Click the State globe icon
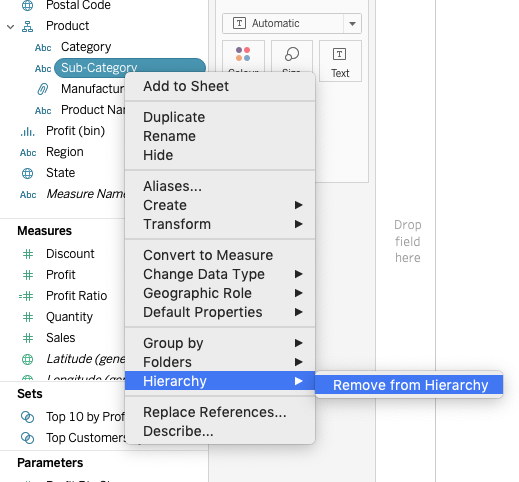The height and width of the screenshot is (482, 519). click(x=27, y=173)
